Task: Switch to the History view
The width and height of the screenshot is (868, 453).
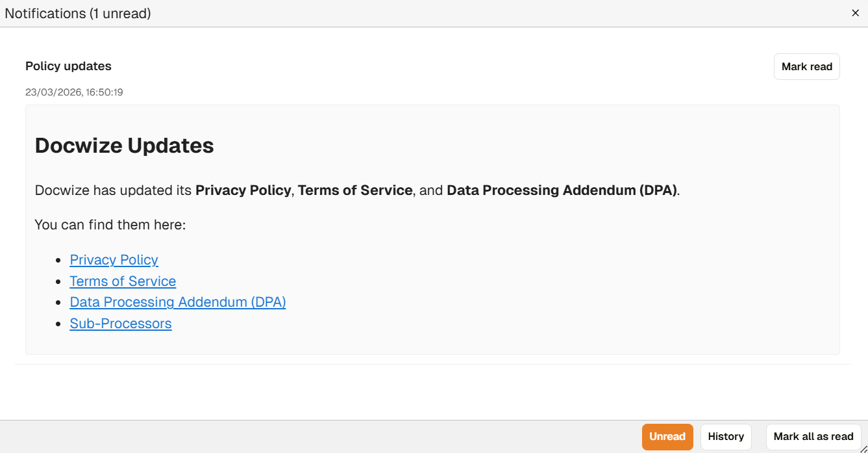Action: pos(726,437)
